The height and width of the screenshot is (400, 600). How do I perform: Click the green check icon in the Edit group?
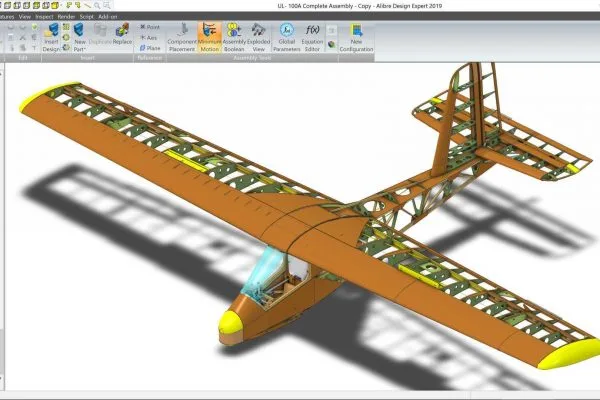34,27
